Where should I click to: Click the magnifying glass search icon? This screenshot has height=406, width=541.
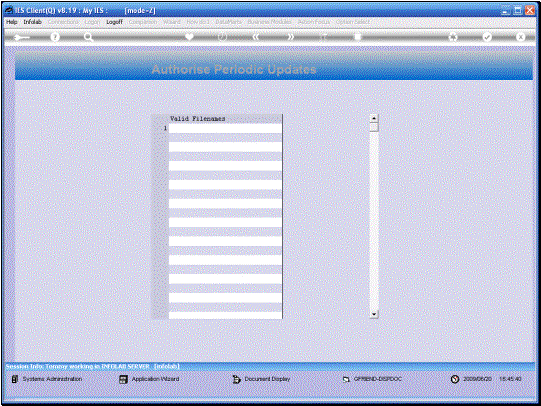tap(88, 37)
